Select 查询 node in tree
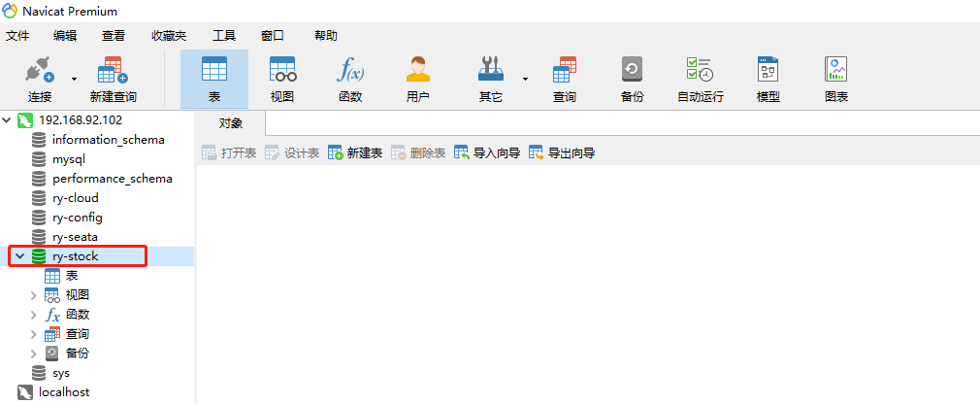Viewport: 980px width, 404px height. [x=78, y=334]
